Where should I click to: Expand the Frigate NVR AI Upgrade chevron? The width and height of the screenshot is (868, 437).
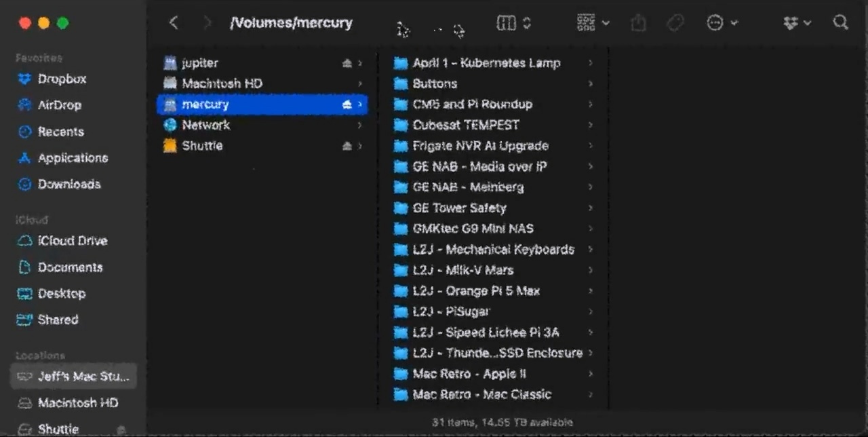pos(591,146)
